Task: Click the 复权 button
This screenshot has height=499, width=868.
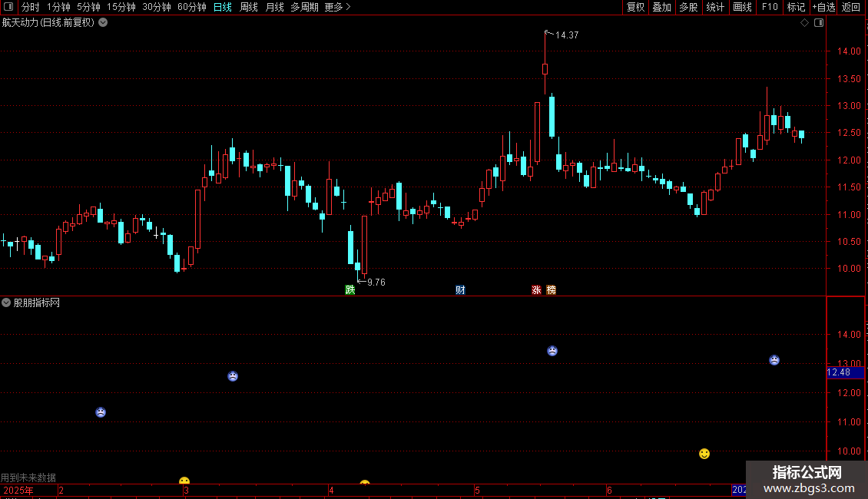Action: [x=635, y=7]
